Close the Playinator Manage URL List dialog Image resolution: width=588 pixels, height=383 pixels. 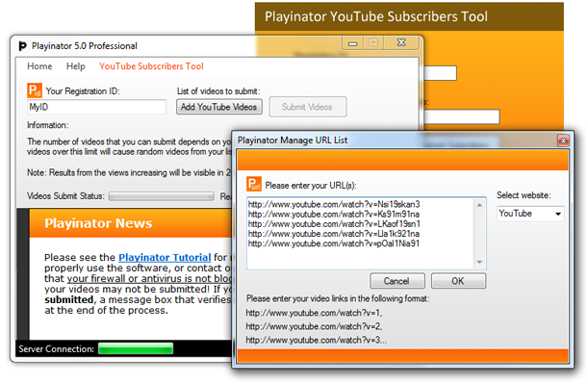[563, 140]
